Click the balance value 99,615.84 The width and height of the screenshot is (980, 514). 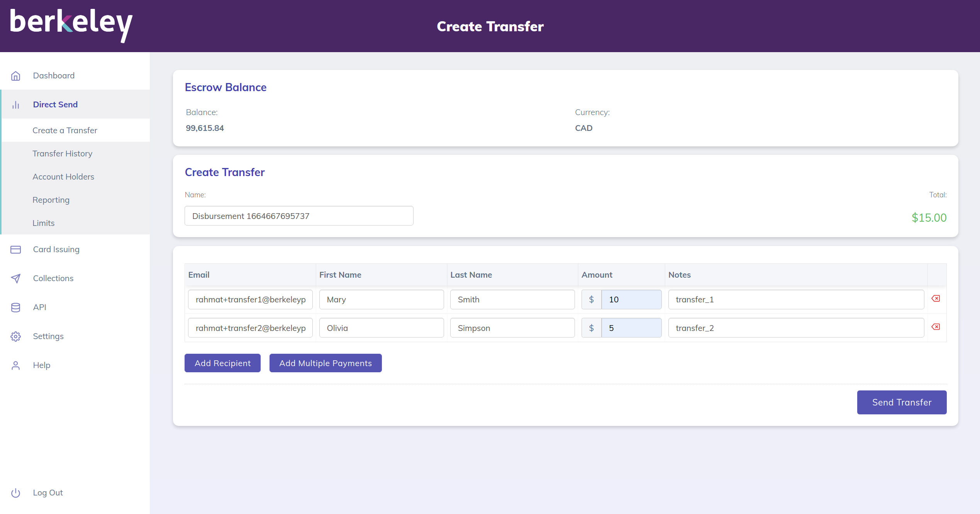click(x=205, y=128)
